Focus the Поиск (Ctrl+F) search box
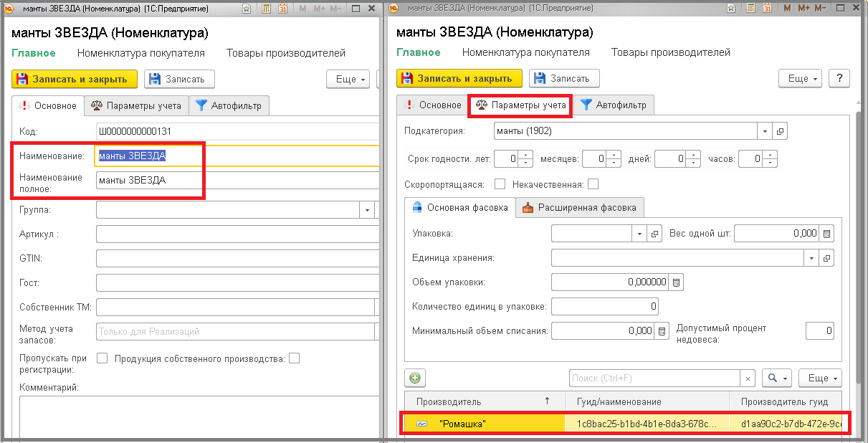Screen dimensions: 868x443 pyautogui.click(x=654, y=378)
